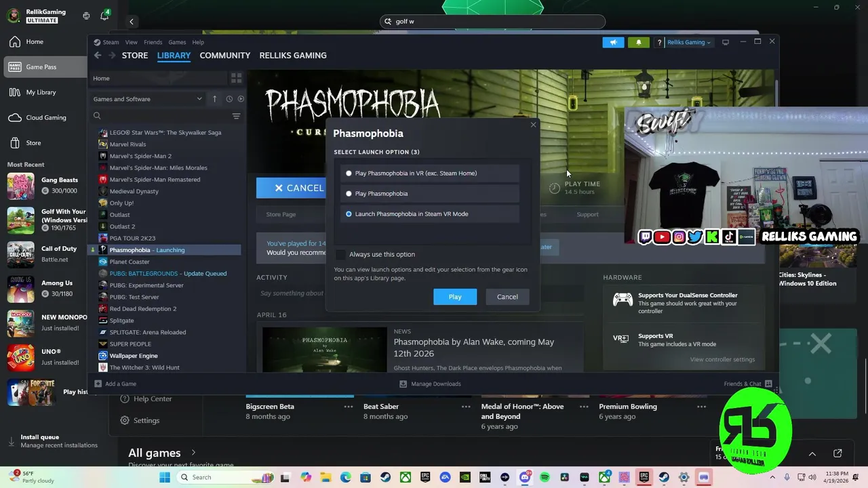The height and width of the screenshot is (488, 868).
Task: Select PGA TOUR 2K23 in the library list
Action: 132,238
